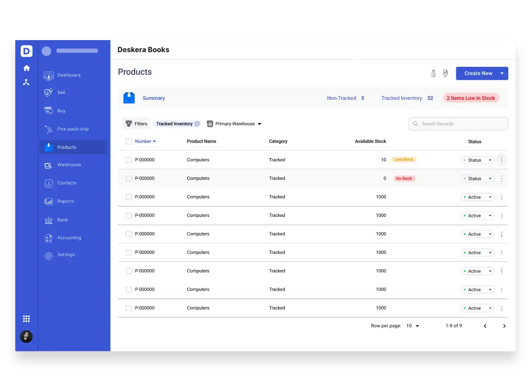The height and width of the screenshot is (392, 532).
Task: Go to the next page arrow
Action: (x=504, y=326)
